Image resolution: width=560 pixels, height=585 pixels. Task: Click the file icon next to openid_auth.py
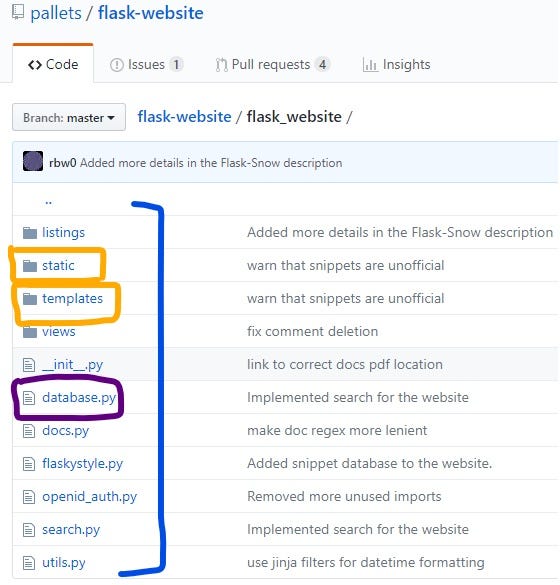click(x=29, y=497)
